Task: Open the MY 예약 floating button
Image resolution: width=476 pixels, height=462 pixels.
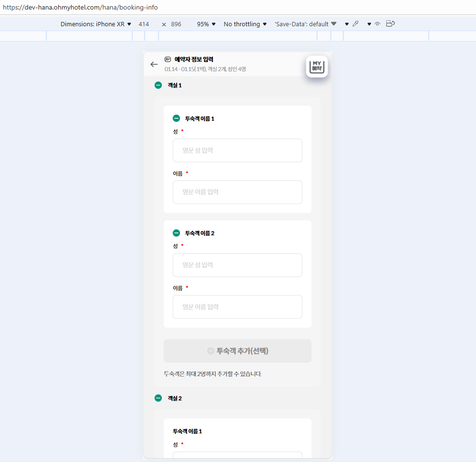Action: tap(317, 66)
